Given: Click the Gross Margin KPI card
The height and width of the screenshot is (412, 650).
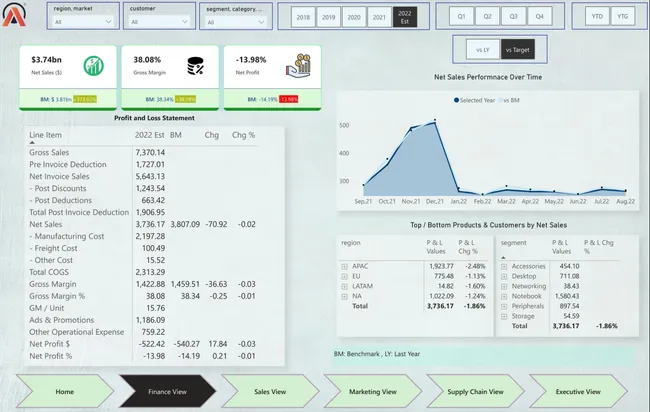Looking at the screenshot, I should 170,78.
